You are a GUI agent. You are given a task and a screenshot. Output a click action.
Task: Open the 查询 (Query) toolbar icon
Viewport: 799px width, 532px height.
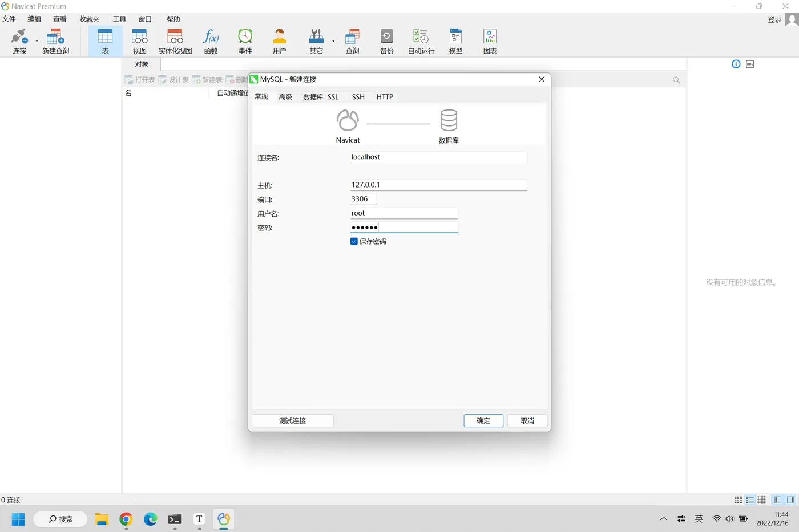tap(353, 41)
